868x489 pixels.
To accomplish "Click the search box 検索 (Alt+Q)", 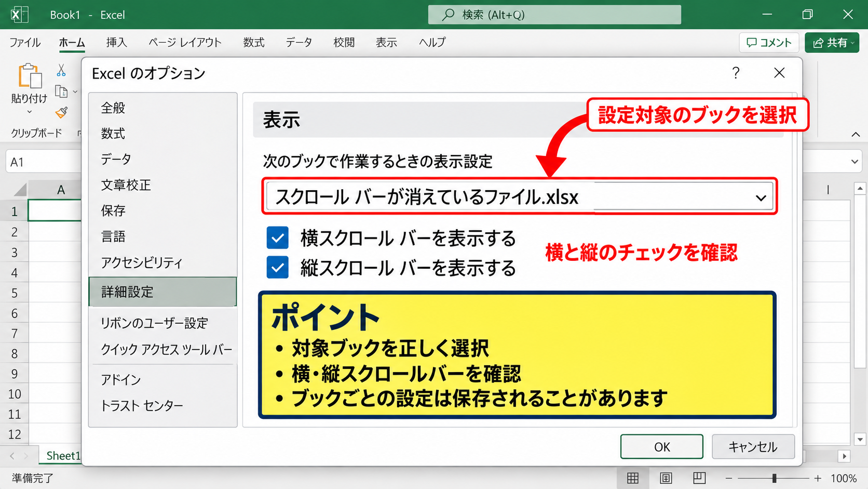I will pyautogui.click(x=554, y=15).
